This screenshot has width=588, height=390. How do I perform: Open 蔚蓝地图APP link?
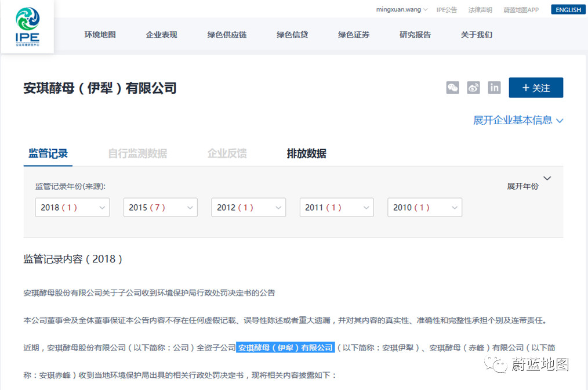point(521,10)
